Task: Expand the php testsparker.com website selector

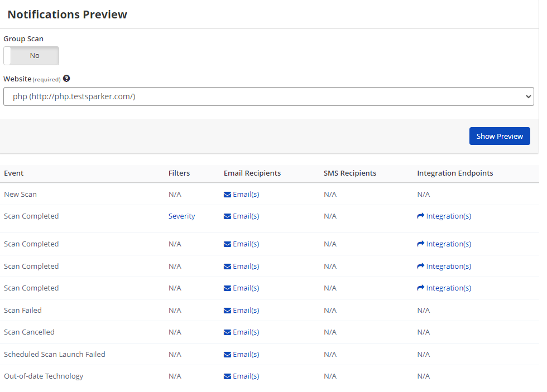Action: coord(268,96)
